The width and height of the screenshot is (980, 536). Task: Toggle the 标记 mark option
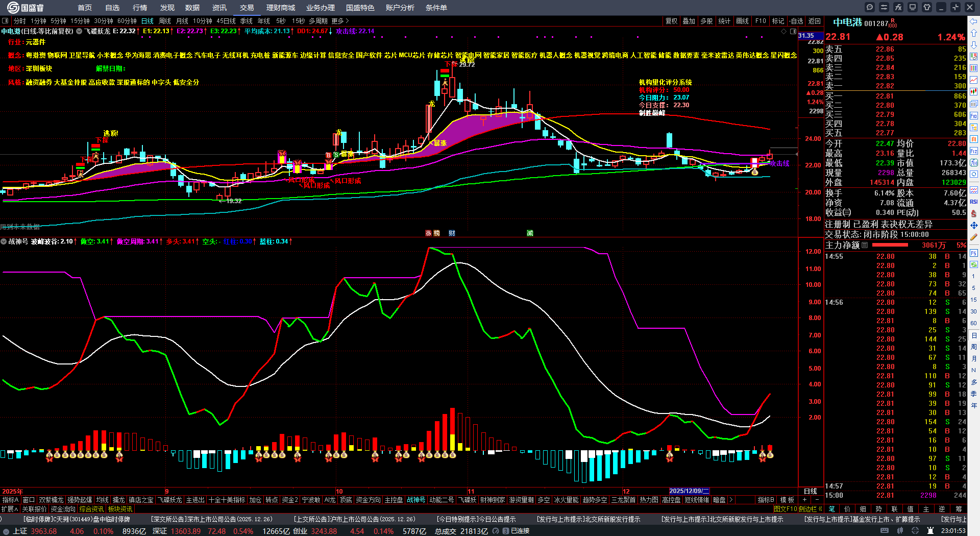click(778, 21)
